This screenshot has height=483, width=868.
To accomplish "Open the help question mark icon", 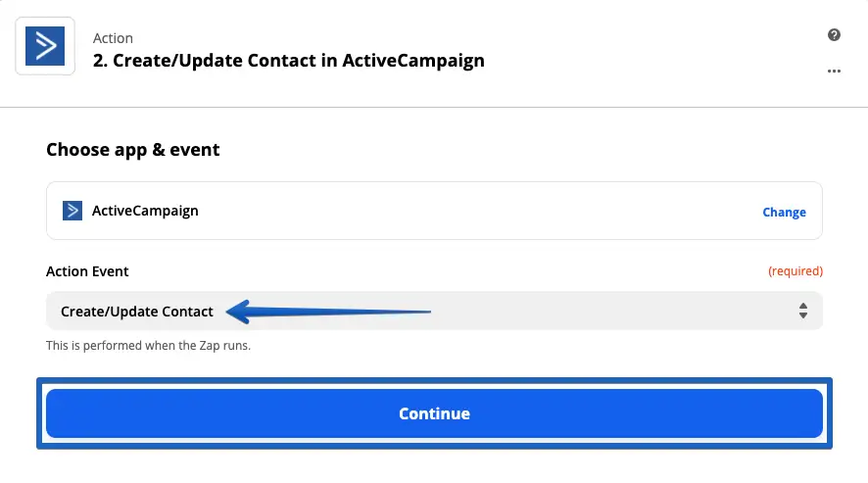I will click(834, 35).
